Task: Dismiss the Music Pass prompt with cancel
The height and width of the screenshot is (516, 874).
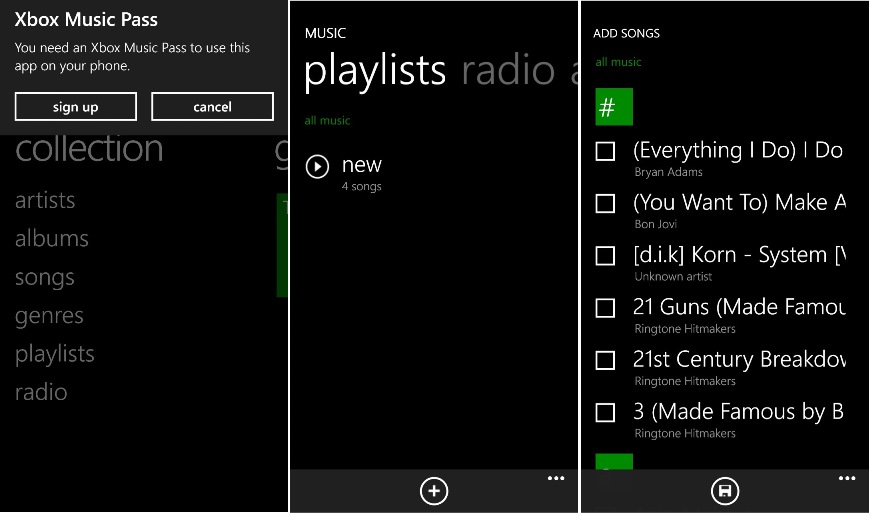Action: [x=212, y=106]
